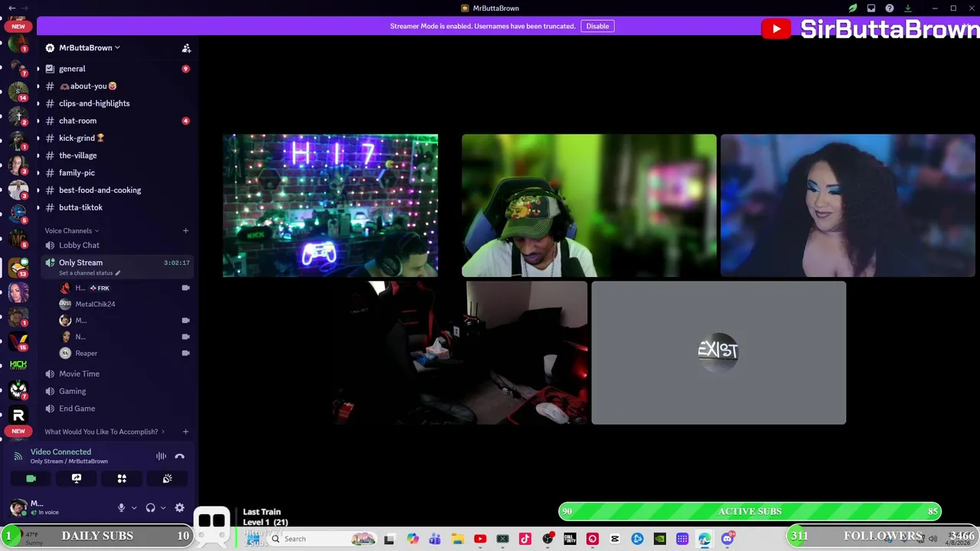Click the Discord download updates icon
Viewport: 980px width, 551px height.
(x=908, y=8)
